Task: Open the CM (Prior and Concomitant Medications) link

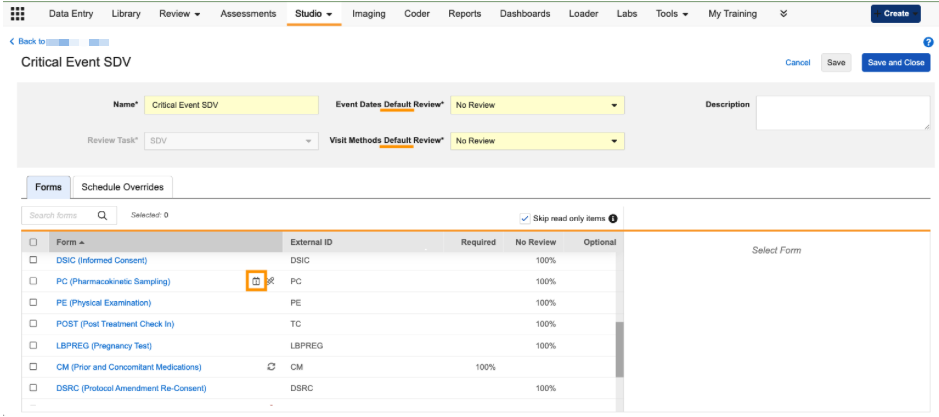Action: [x=129, y=367]
